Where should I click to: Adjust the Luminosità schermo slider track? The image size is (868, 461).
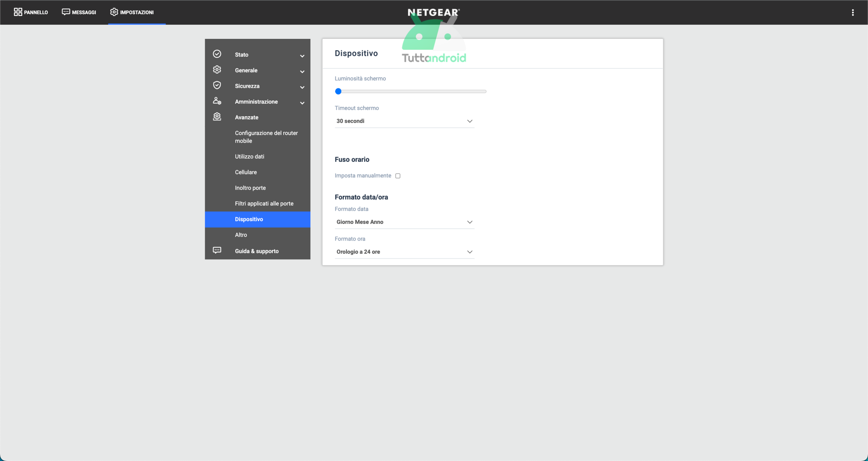point(411,91)
